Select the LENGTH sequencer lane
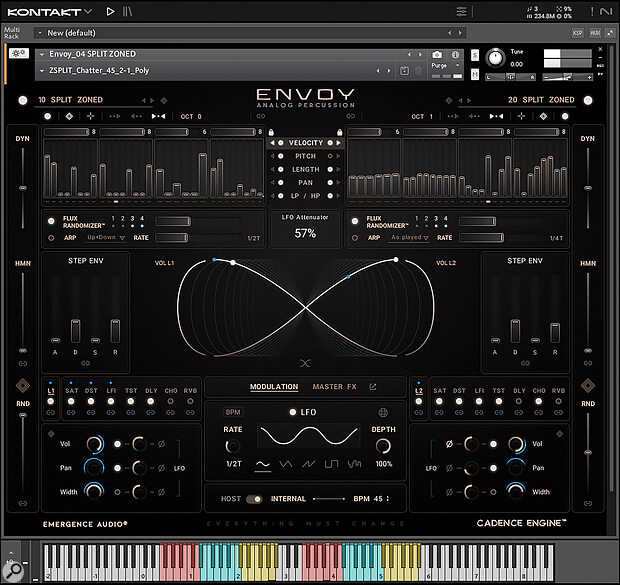The image size is (620, 585). [306, 169]
